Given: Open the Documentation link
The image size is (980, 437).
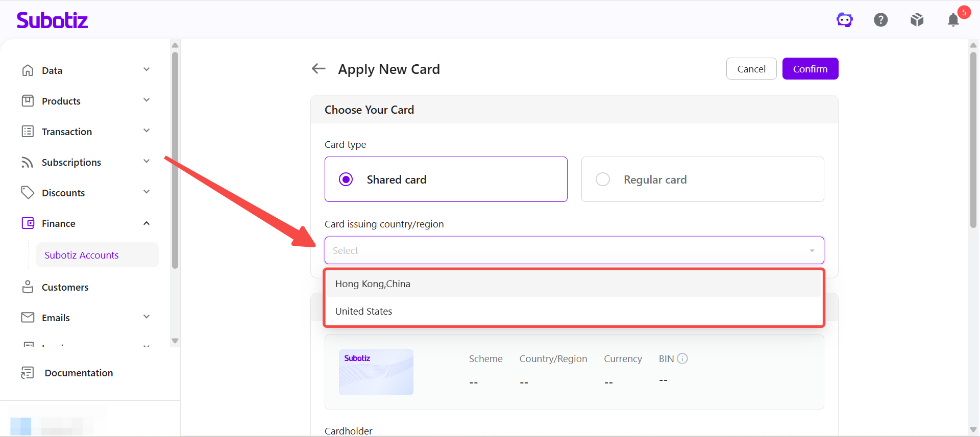Looking at the screenshot, I should (x=79, y=373).
